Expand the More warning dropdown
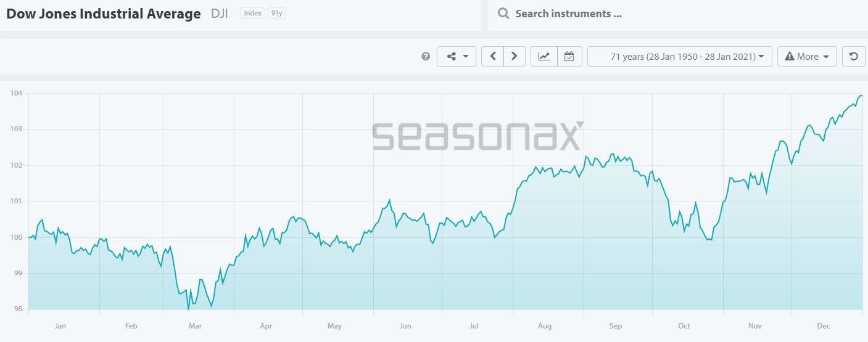Screen dimensions: 868x342 point(807,56)
